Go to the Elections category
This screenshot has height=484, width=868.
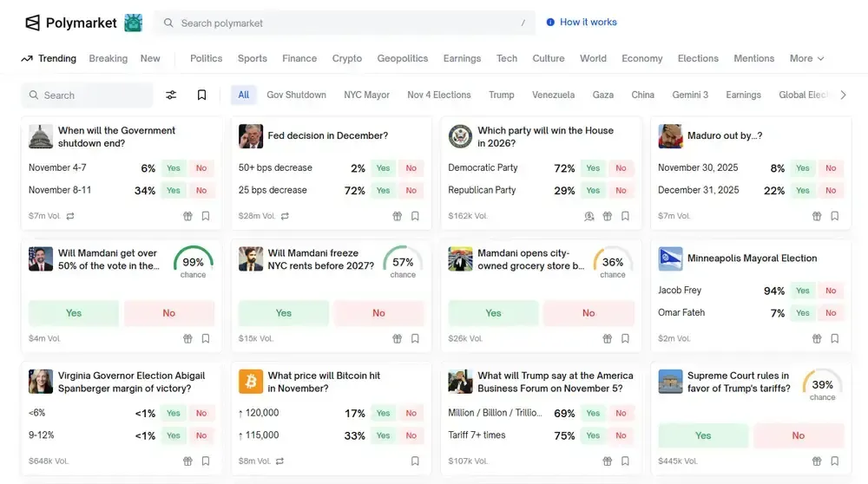(698, 59)
